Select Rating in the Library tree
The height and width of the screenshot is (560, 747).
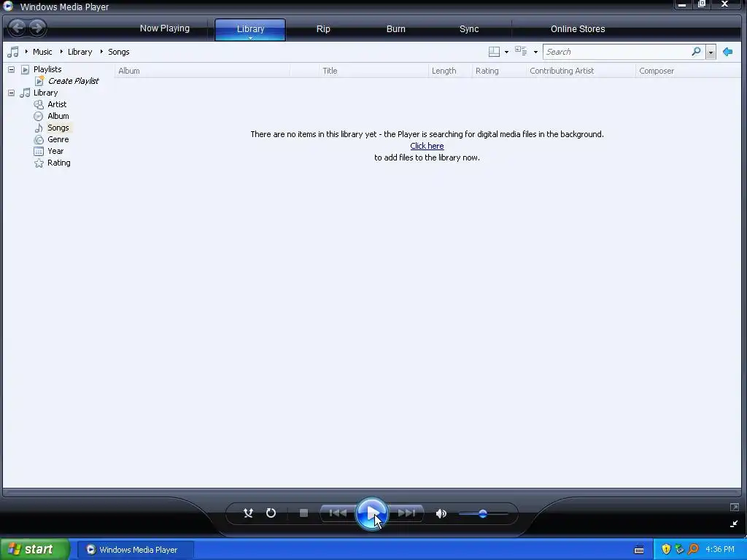click(58, 163)
